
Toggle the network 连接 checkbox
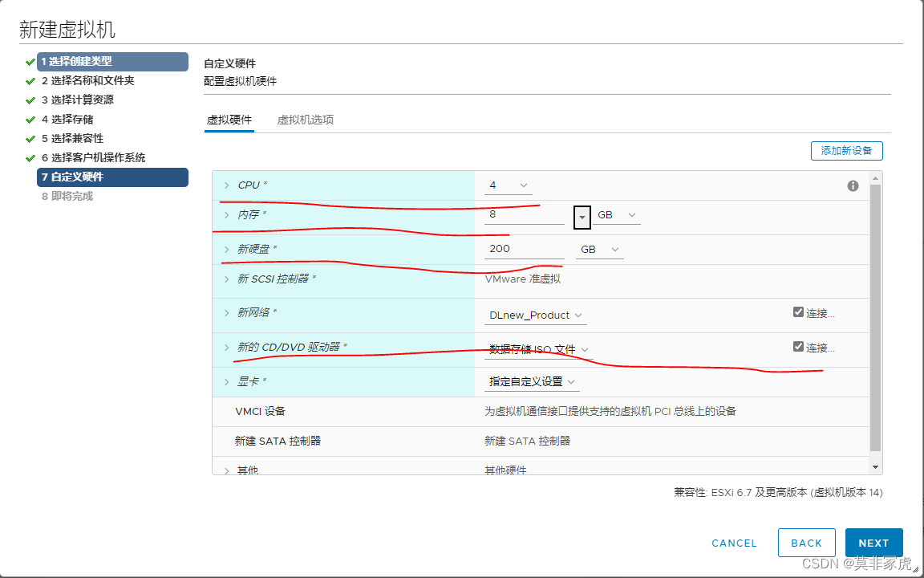tap(799, 312)
